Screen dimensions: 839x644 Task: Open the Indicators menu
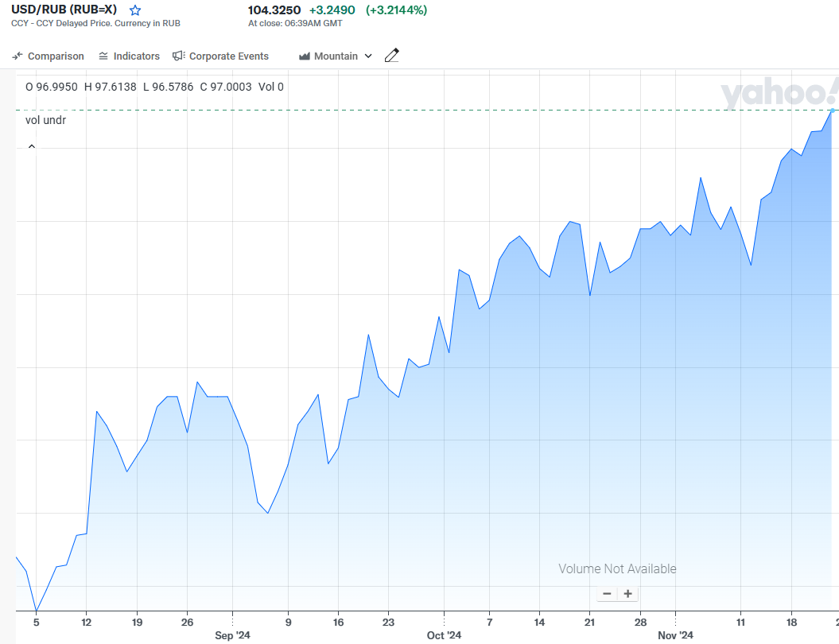[x=129, y=56]
